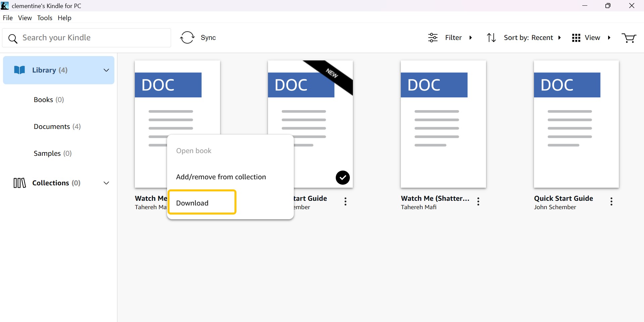Select Add/remove from collection option

(221, 177)
